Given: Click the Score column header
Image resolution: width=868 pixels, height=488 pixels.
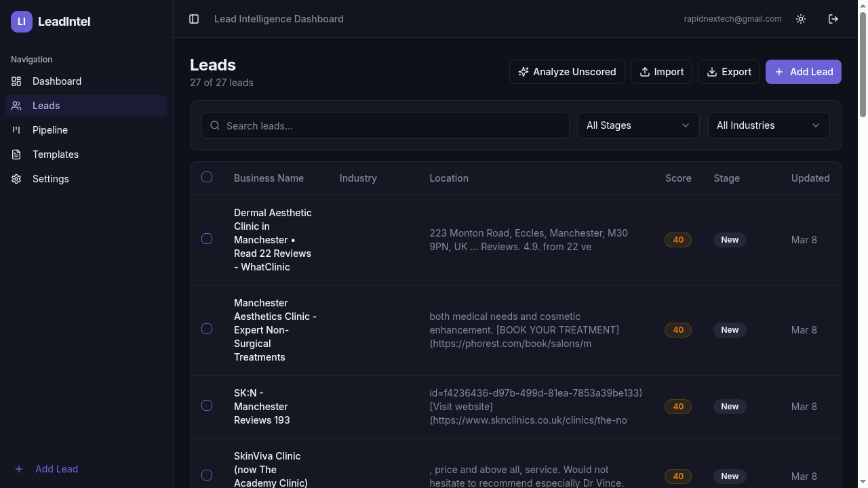Looking at the screenshot, I should [678, 178].
